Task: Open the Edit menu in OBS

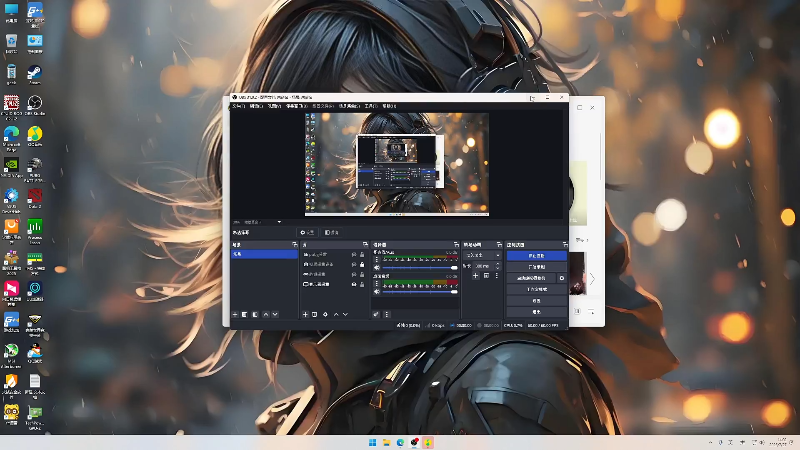Action: click(x=256, y=106)
